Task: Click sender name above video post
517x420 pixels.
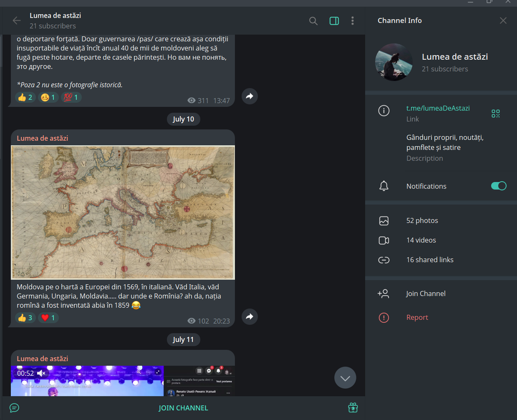Action: click(42, 359)
